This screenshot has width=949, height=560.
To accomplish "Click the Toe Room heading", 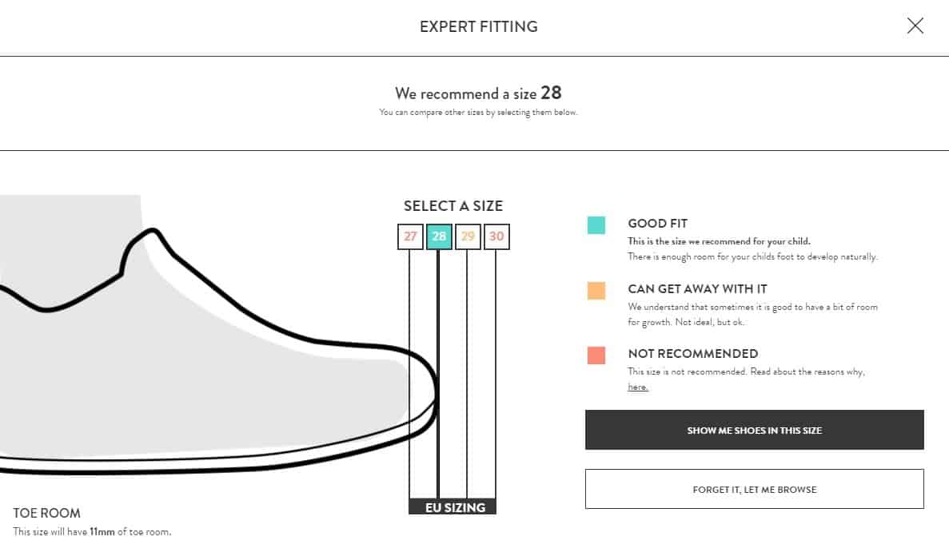I will tap(46, 513).
